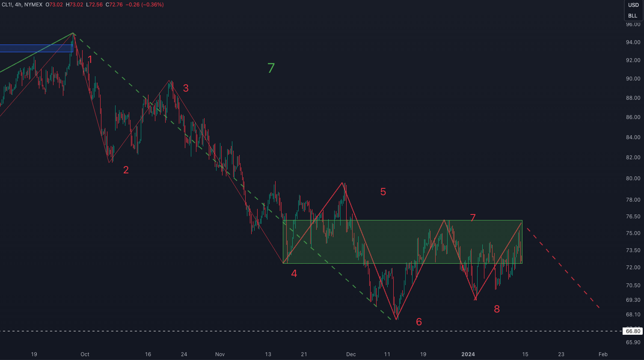644x360 pixels.
Task: Select the red wave label 2
Action: tap(126, 170)
